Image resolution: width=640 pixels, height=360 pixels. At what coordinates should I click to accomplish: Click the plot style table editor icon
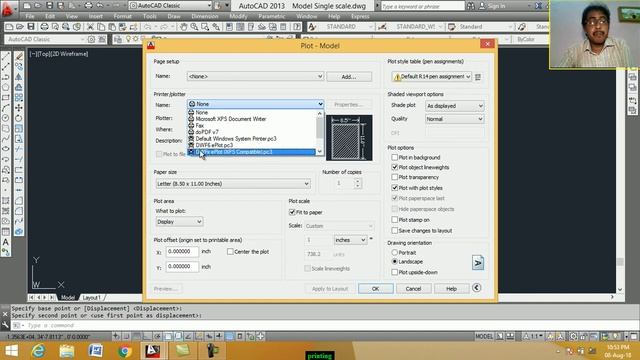pyautogui.click(x=478, y=77)
